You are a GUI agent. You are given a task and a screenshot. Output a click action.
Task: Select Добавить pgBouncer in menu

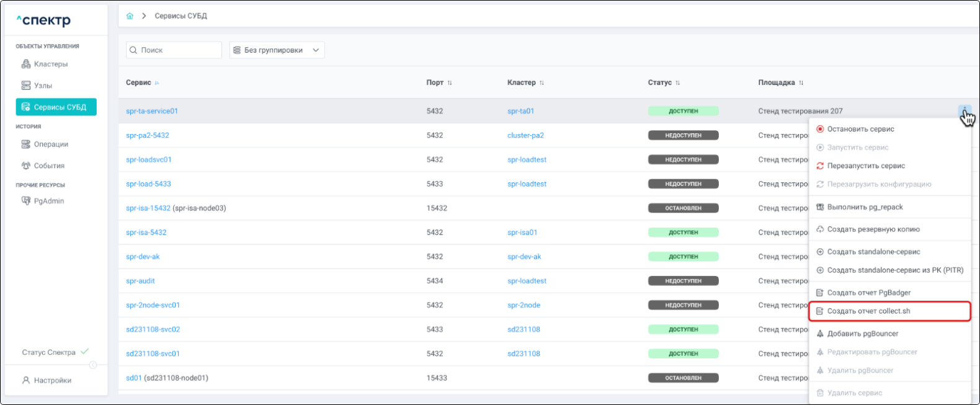pyautogui.click(x=862, y=334)
